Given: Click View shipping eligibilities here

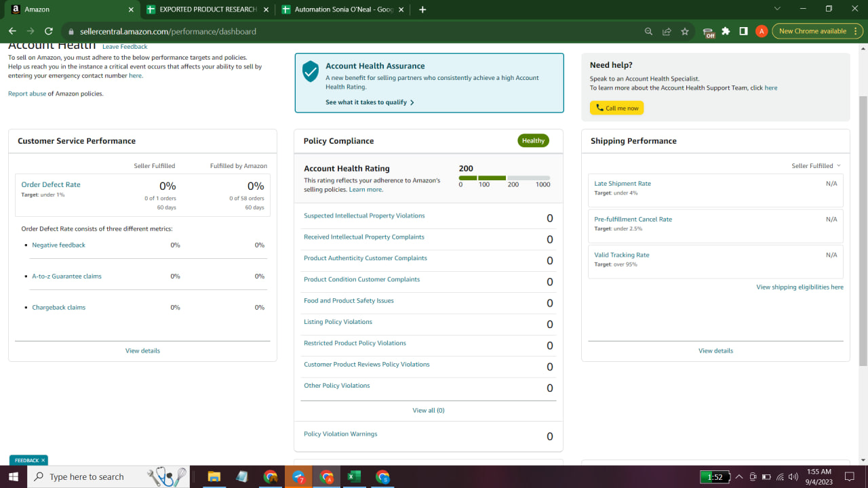Looking at the screenshot, I should tap(800, 287).
